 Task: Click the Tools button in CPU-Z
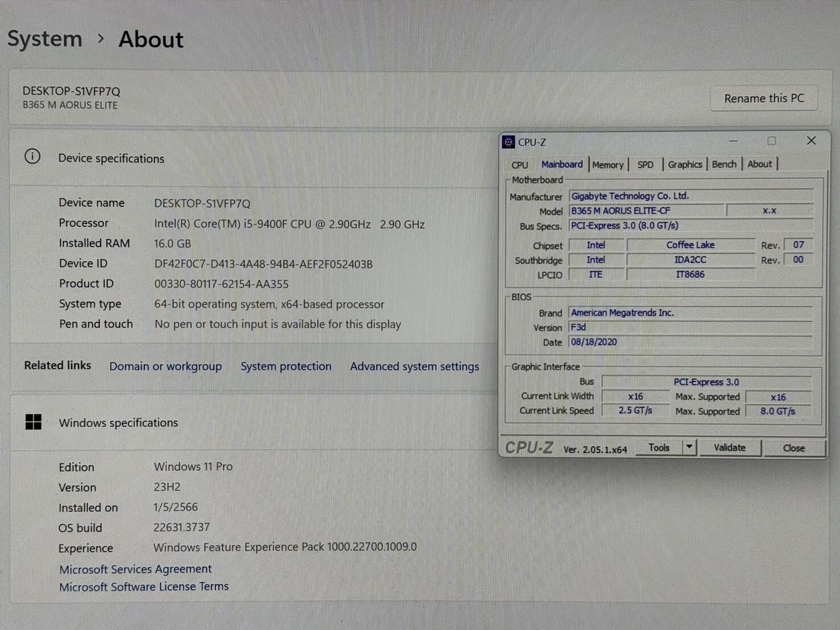coord(659,447)
